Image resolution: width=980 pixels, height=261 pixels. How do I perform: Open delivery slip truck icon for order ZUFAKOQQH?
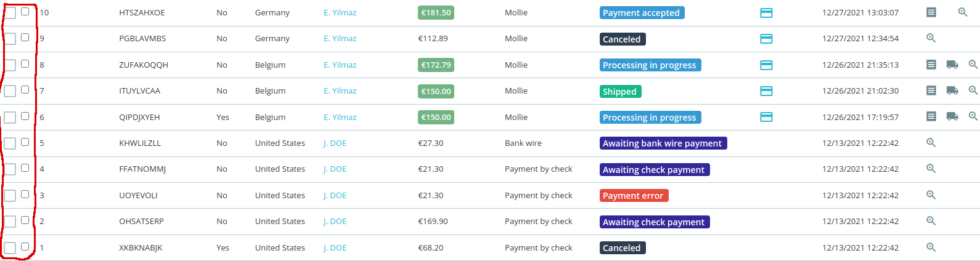[x=952, y=65]
